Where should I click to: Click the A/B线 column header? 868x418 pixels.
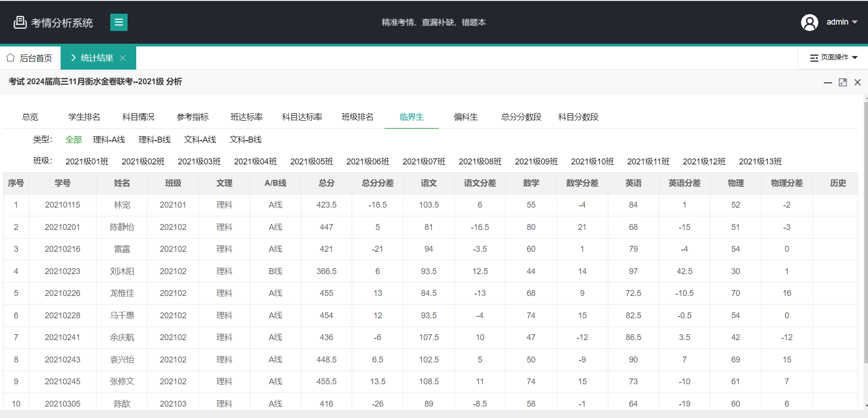click(x=276, y=183)
